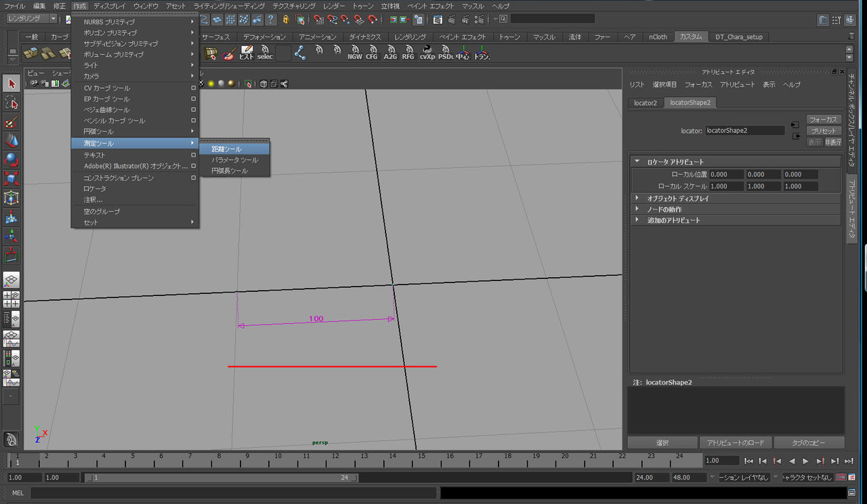Click the NGW shelf script icon

(355, 53)
